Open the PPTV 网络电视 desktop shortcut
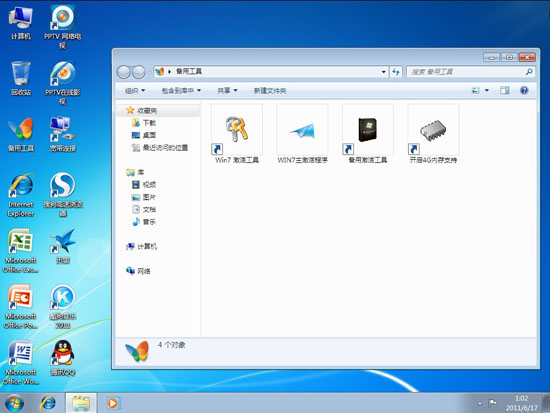The width and height of the screenshot is (550, 413). [x=62, y=27]
